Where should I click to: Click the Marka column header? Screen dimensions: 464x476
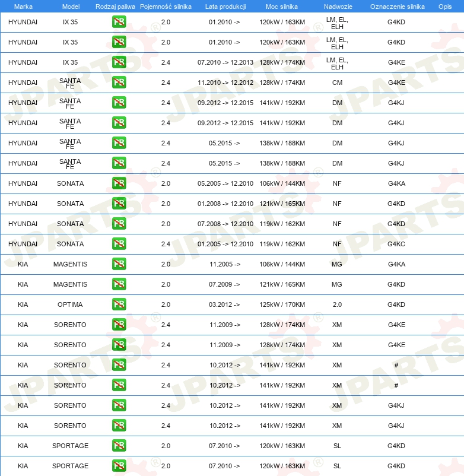pos(23,7)
